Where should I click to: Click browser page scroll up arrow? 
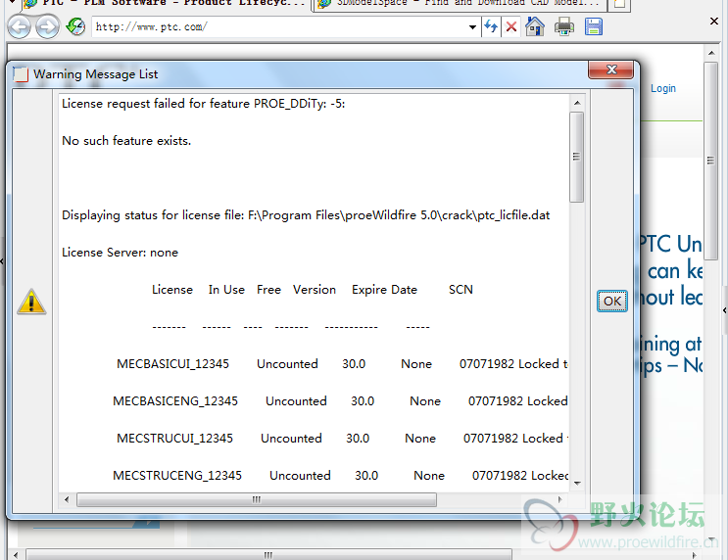click(x=711, y=53)
